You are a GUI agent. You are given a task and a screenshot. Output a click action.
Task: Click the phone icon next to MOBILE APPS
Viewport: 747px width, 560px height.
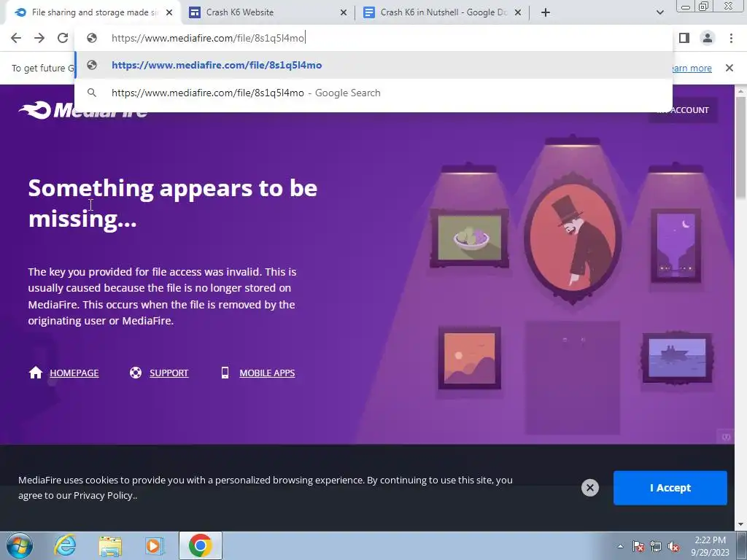click(x=225, y=373)
